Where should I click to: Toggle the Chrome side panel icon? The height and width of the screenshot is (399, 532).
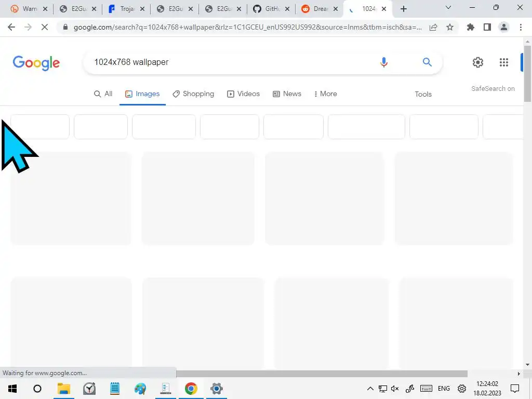(487, 27)
